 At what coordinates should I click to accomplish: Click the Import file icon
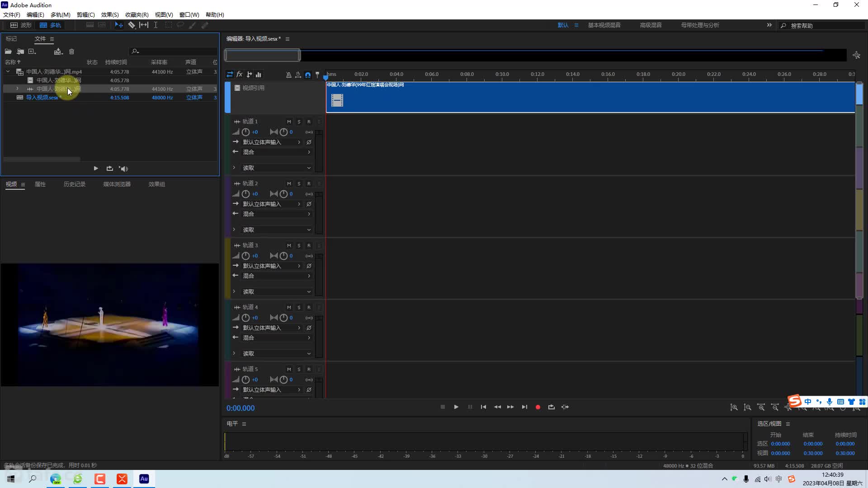tap(20, 52)
